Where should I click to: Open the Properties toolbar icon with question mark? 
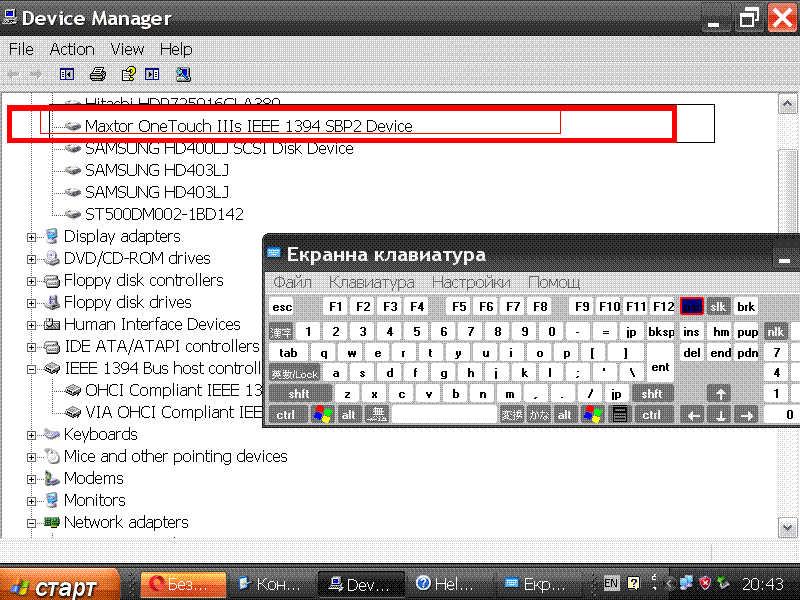pyautogui.click(x=128, y=74)
